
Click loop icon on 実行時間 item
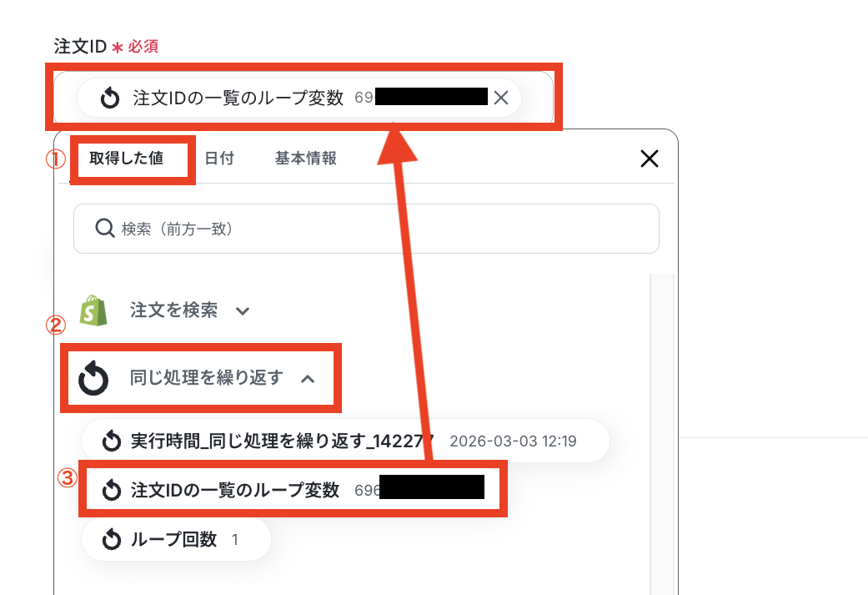[x=111, y=441]
